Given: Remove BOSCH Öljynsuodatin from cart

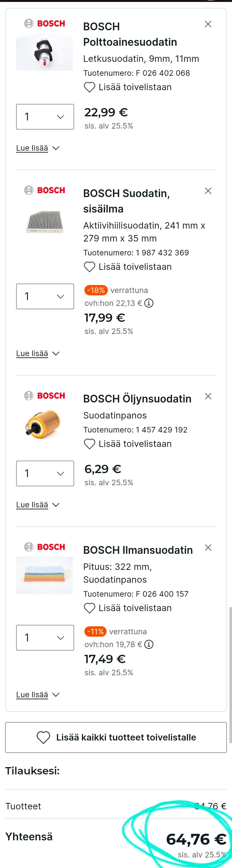Looking at the screenshot, I should tap(208, 396).
